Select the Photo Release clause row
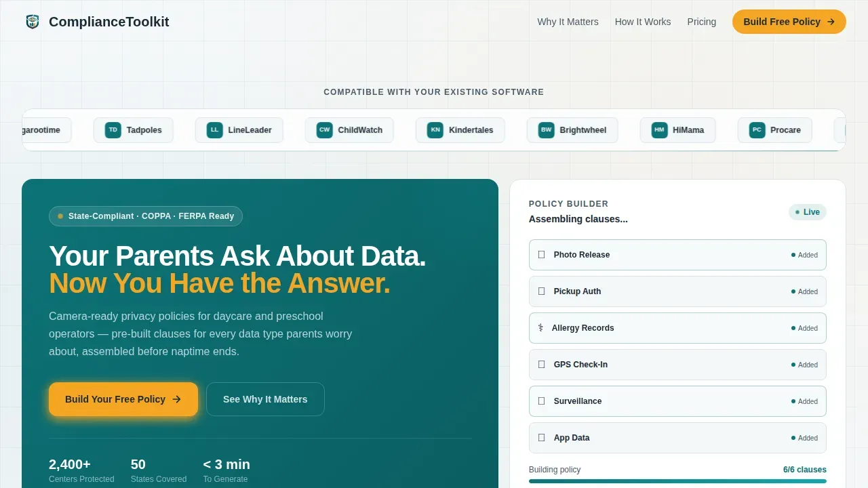The image size is (868, 488). coord(677,255)
